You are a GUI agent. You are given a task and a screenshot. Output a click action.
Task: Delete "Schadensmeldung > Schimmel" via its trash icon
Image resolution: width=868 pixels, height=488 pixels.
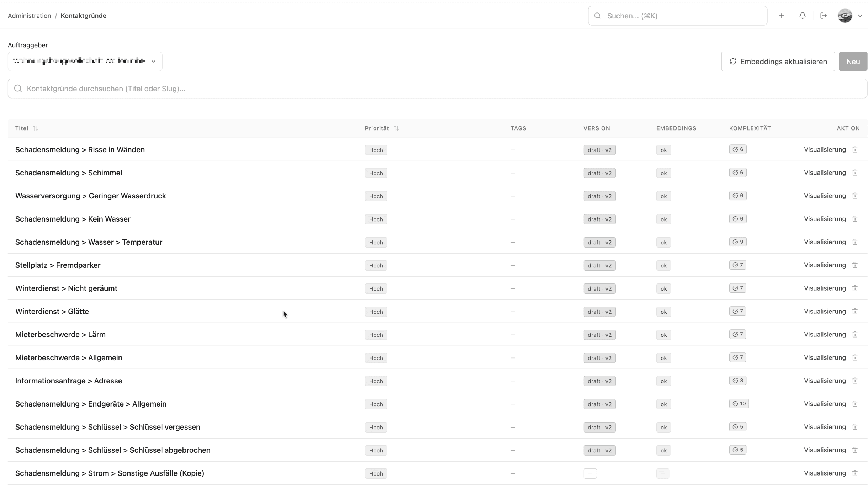point(855,173)
